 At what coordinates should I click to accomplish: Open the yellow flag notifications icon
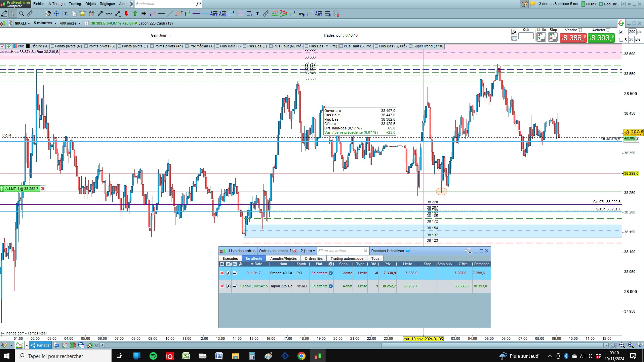(x=533, y=4)
